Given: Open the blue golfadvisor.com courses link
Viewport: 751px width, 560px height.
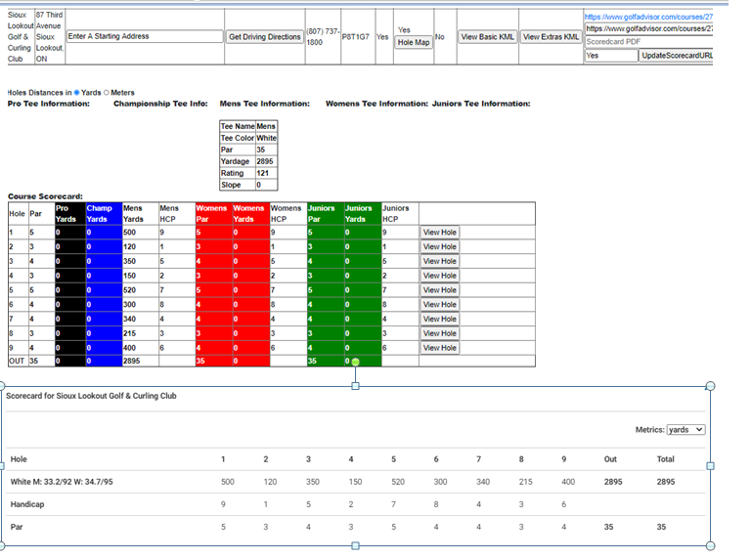Looking at the screenshot, I should tap(648, 17).
